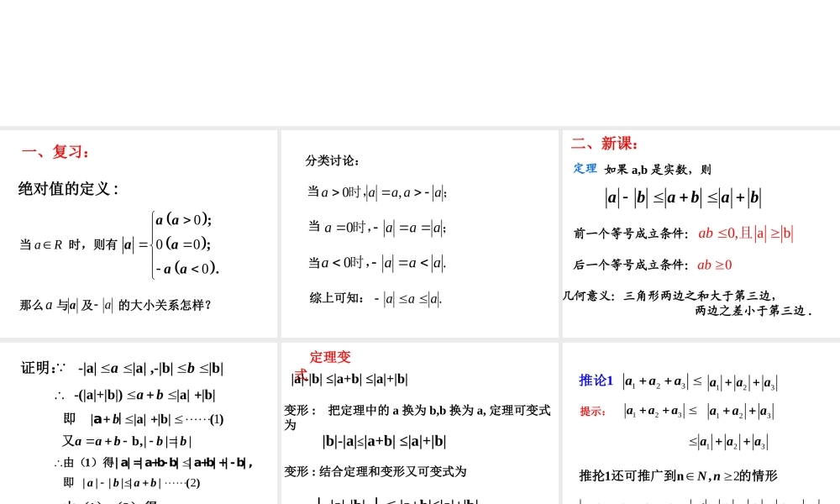This screenshot has height=504, width=840.
Task: Click the label 前一个等号成立条件:
Action: [631, 234]
